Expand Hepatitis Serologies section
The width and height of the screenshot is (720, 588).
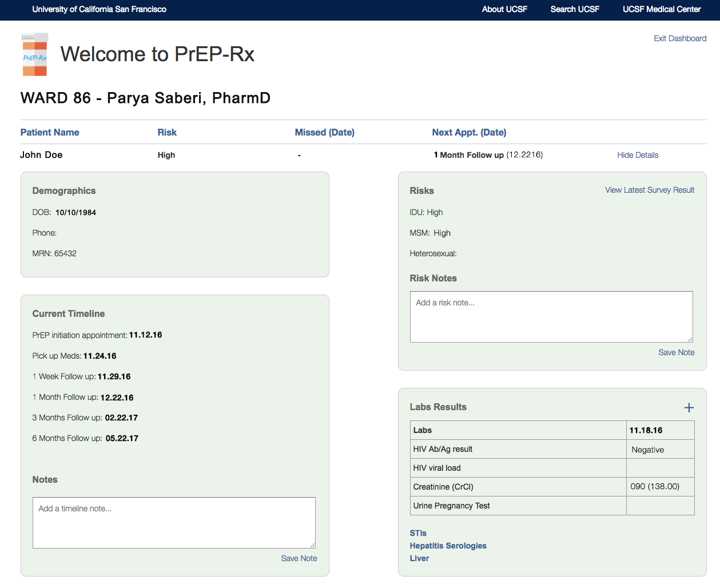[x=448, y=546]
